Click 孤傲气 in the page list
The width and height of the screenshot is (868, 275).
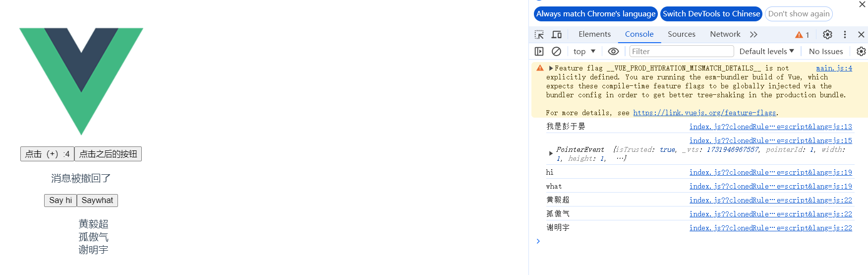(93, 237)
